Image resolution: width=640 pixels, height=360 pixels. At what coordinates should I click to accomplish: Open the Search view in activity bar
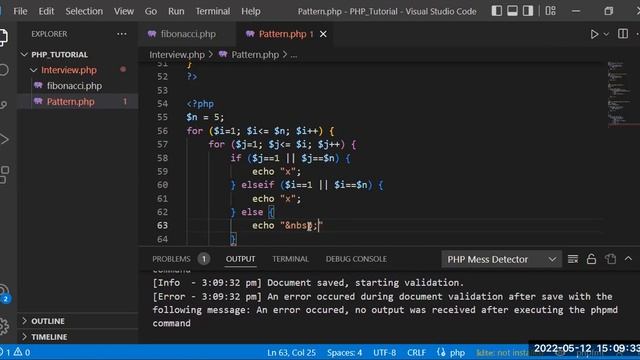(x=3, y=70)
